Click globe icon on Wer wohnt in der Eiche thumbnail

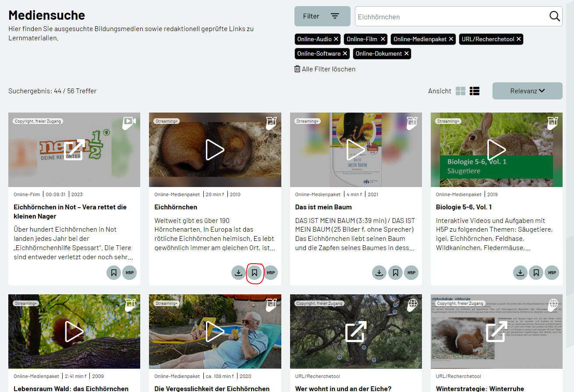pyautogui.click(x=412, y=304)
